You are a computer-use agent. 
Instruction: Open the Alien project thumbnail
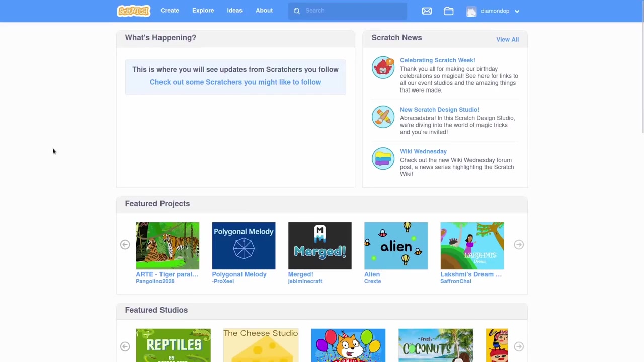[396, 246]
